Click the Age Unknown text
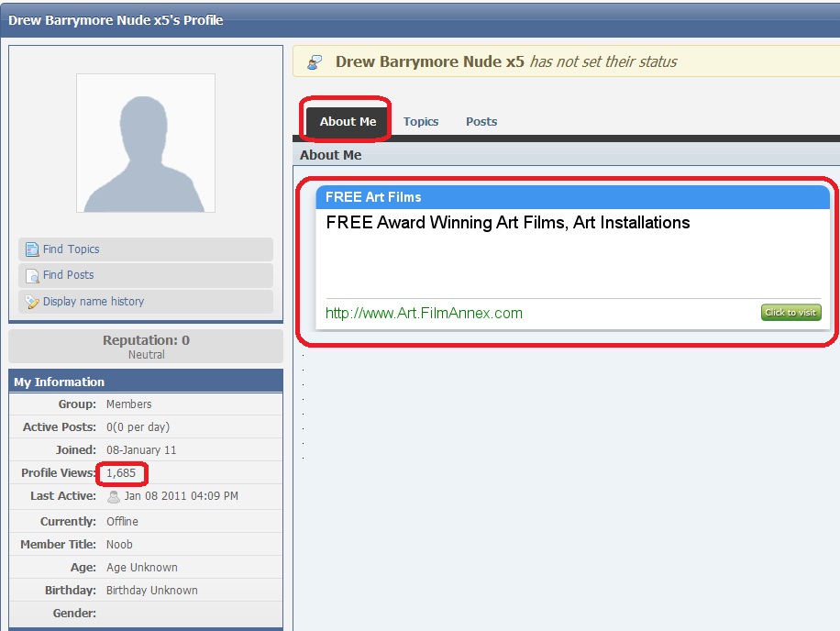 (141, 567)
